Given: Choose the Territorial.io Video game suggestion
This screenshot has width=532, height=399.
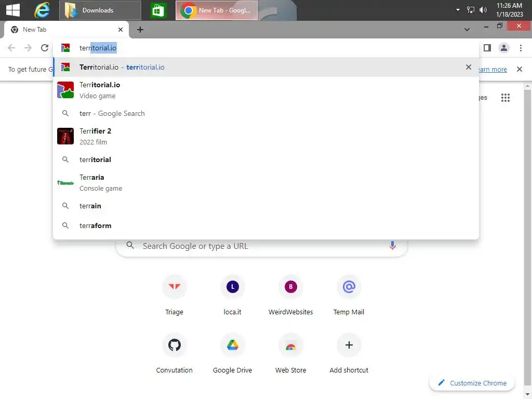Looking at the screenshot, I should point(266,90).
